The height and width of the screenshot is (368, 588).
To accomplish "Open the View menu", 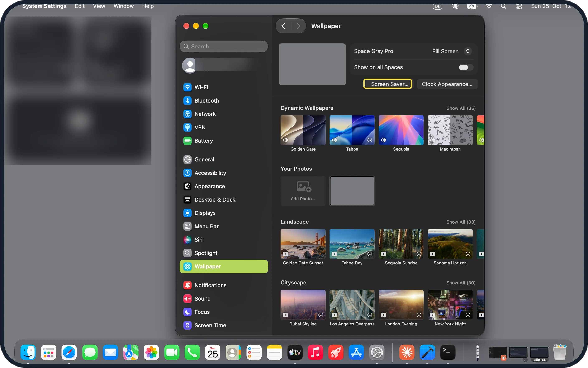I will pyautogui.click(x=99, y=6).
